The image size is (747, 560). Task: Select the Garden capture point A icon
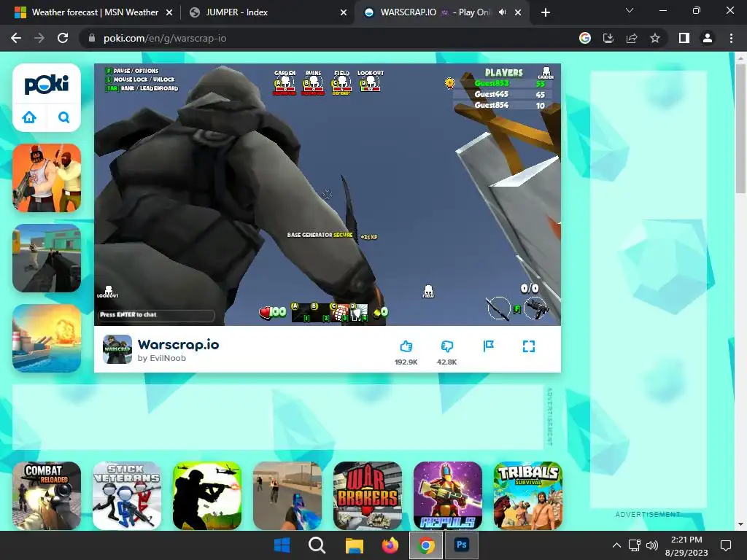pyautogui.click(x=285, y=83)
